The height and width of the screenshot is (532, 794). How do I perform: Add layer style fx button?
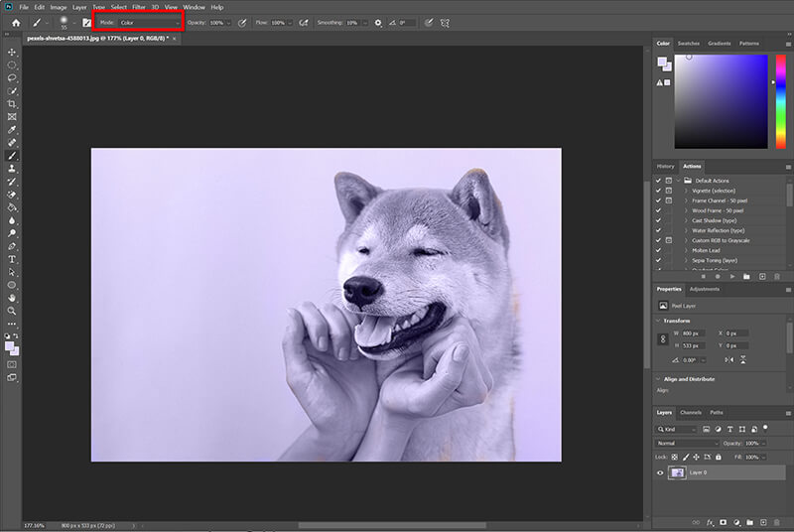tap(710, 522)
